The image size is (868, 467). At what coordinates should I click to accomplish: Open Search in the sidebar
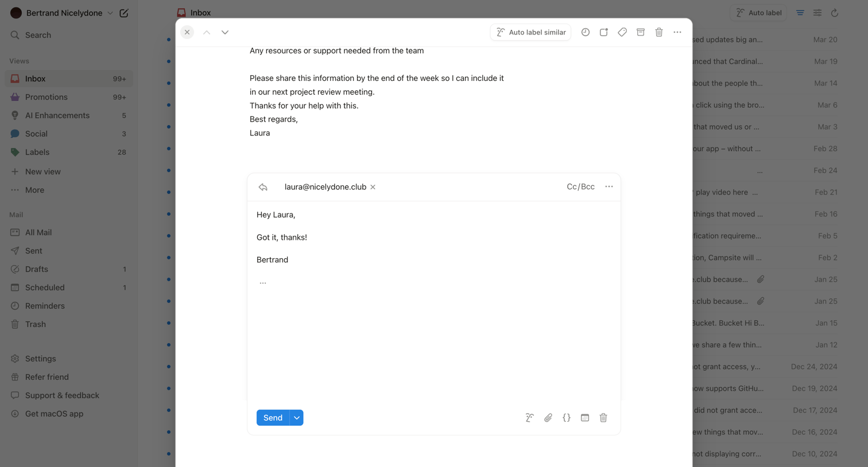[x=69, y=35]
